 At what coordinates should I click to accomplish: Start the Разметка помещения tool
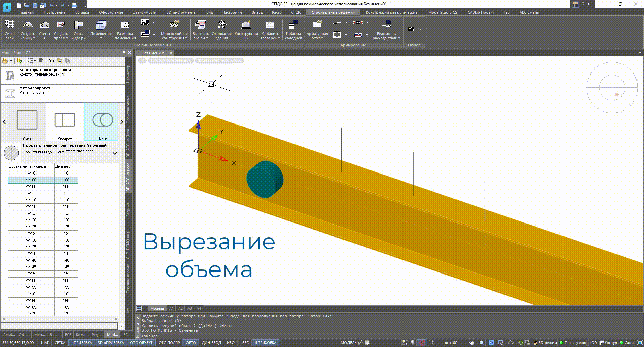click(x=125, y=30)
